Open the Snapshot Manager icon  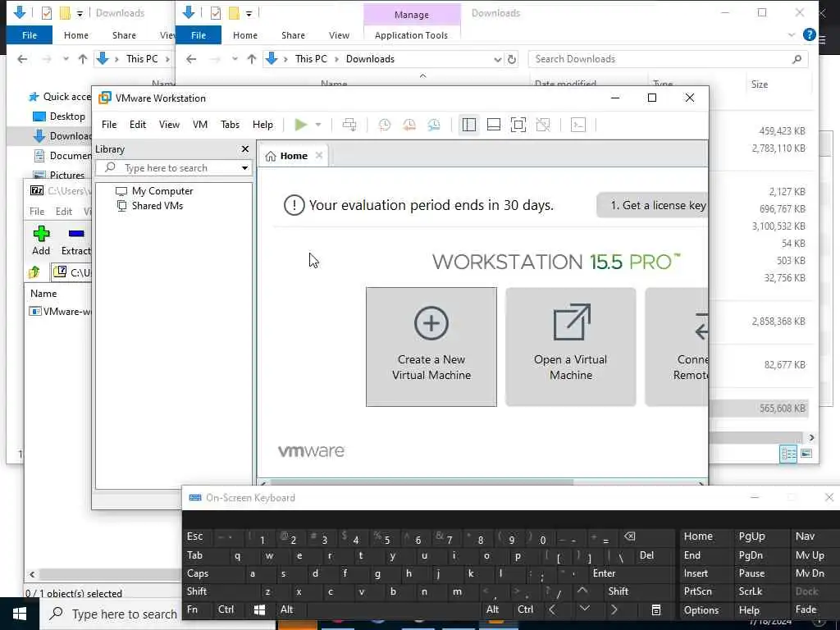pos(434,125)
